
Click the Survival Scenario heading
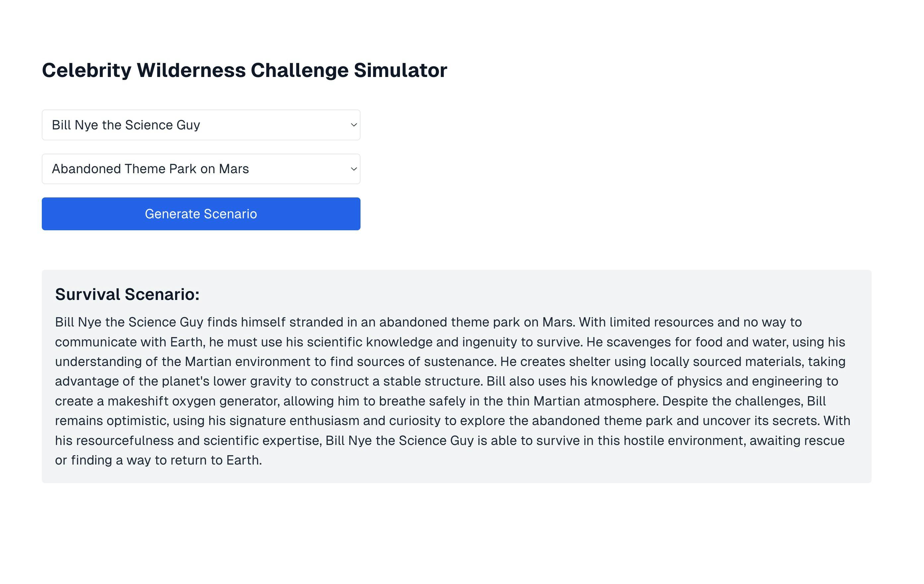pyautogui.click(x=127, y=295)
